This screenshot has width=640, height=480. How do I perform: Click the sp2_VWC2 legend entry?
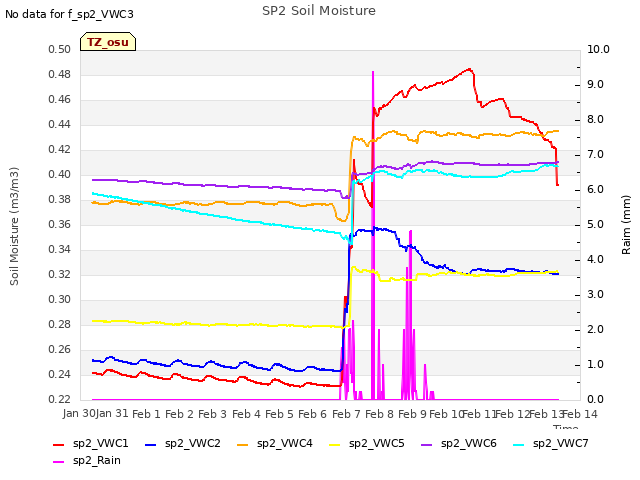click(x=183, y=443)
